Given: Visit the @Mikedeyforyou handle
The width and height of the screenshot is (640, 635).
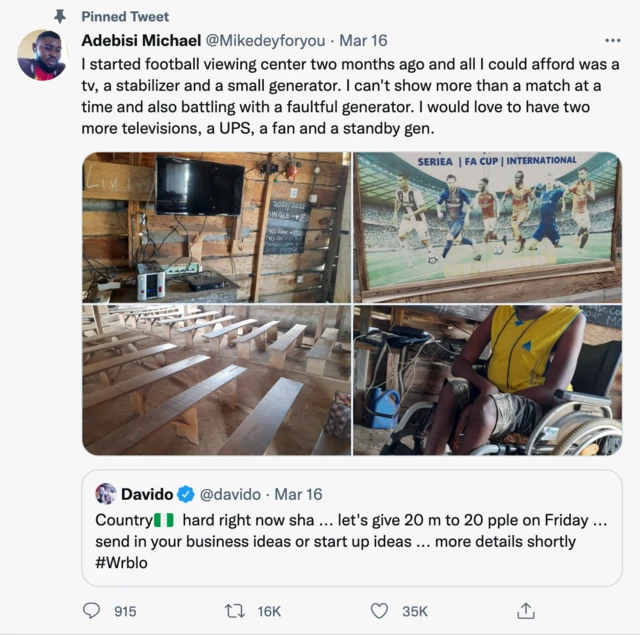Looking at the screenshot, I should [x=264, y=41].
